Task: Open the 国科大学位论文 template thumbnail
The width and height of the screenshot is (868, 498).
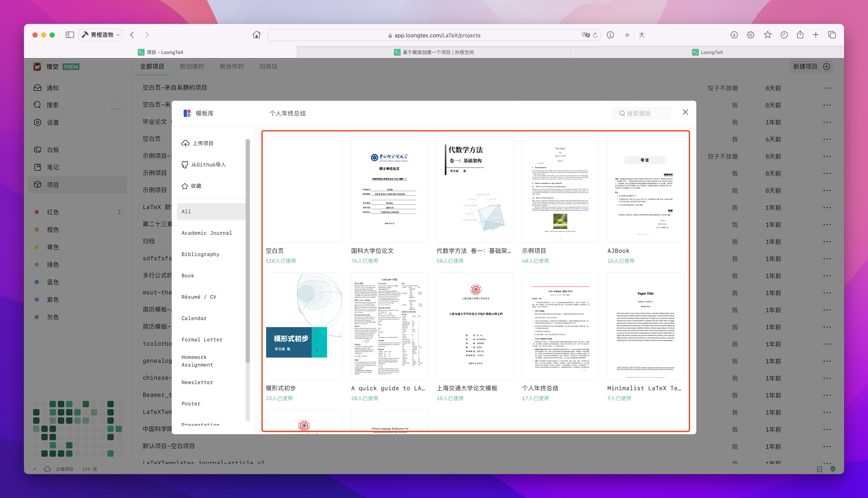Action: (389, 189)
